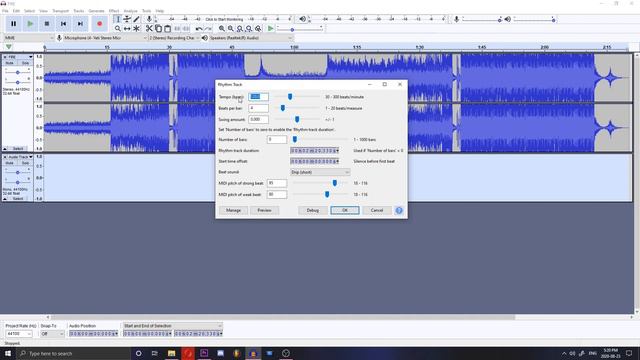Open the Effect menu

click(x=114, y=11)
